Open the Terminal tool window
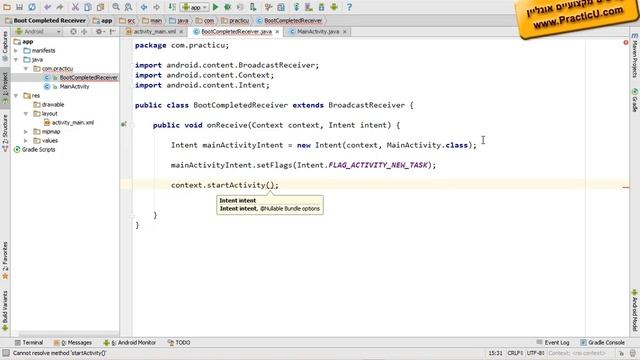 (x=29, y=342)
